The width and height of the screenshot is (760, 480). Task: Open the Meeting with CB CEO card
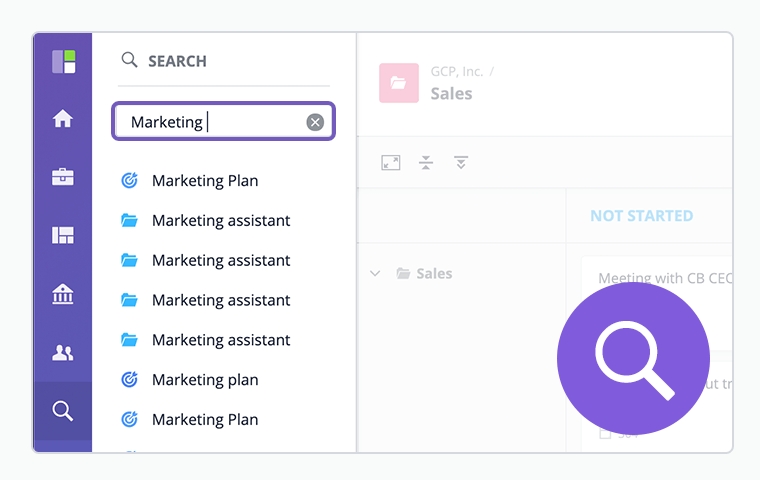660,278
